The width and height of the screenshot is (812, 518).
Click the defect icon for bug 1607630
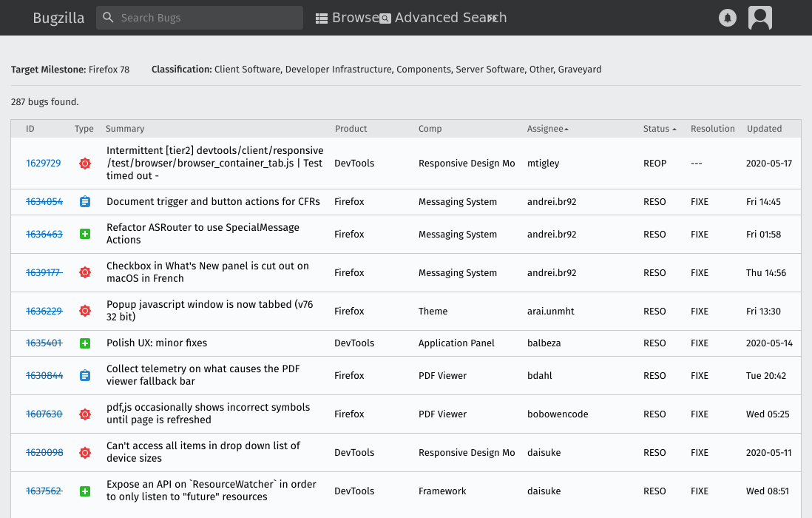click(85, 414)
